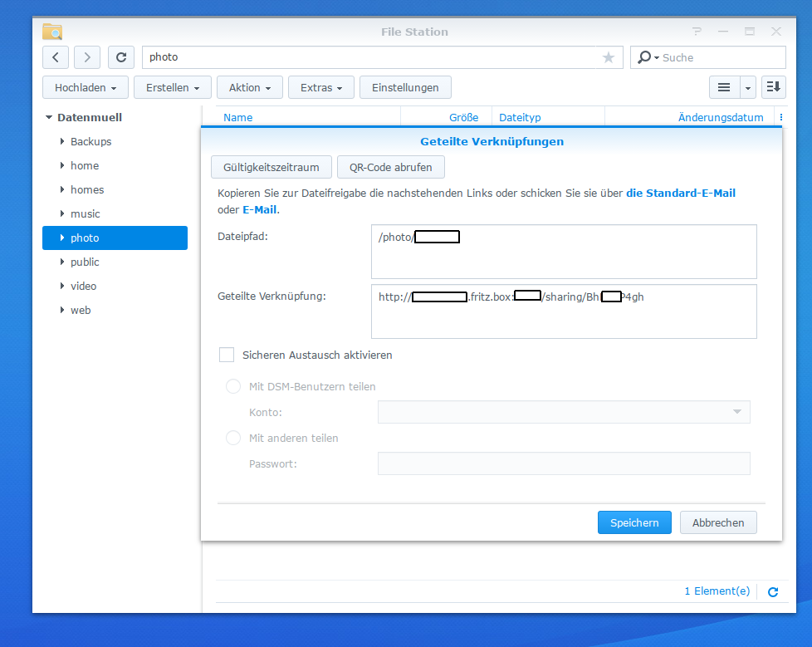Viewport: 812px width, 647px height.
Task: Open the E-Mail link
Action: click(259, 210)
